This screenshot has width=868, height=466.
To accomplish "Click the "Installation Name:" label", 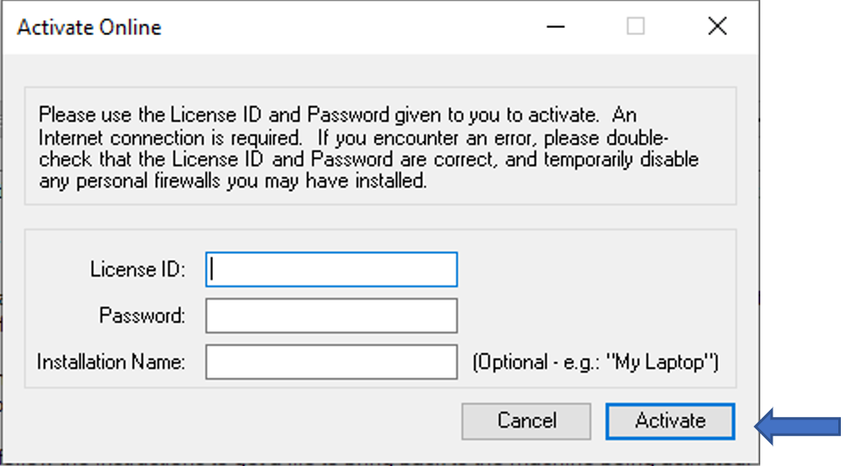I will point(111,362).
